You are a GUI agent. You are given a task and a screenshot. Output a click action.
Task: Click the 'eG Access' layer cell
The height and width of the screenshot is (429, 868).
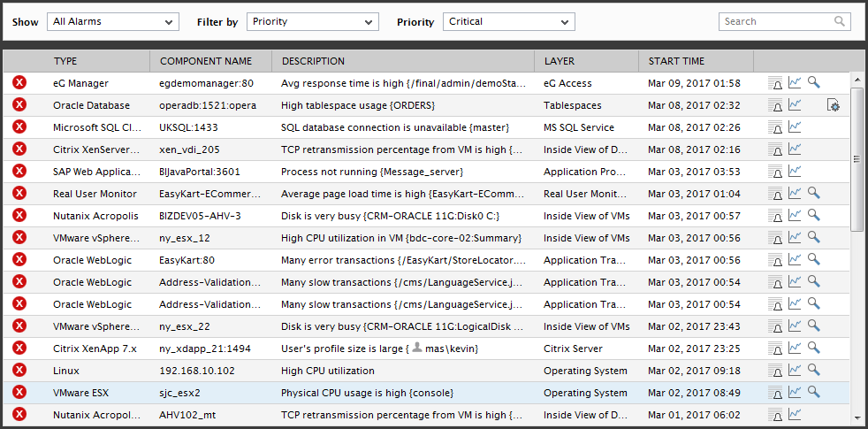pos(567,84)
